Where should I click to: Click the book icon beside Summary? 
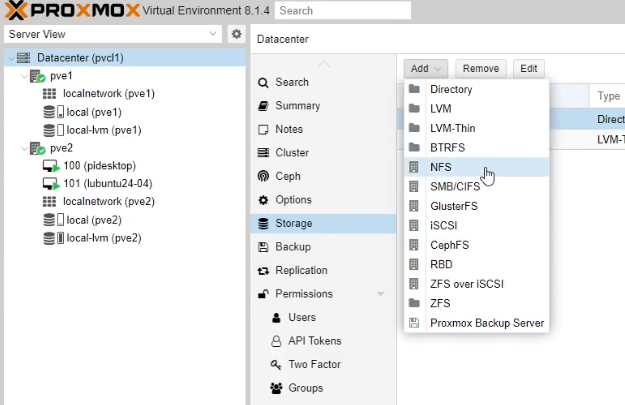pos(263,106)
